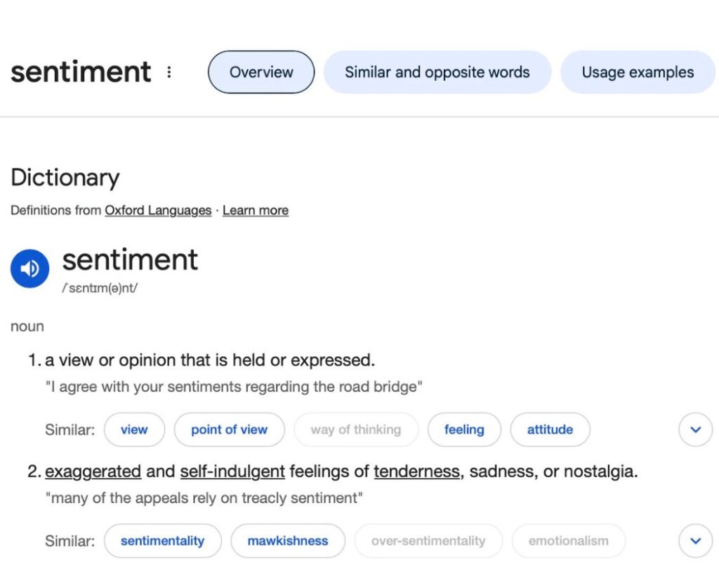The image size is (719, 588).
Task: Choose the 'point of view' synonym
Action: 229,429
